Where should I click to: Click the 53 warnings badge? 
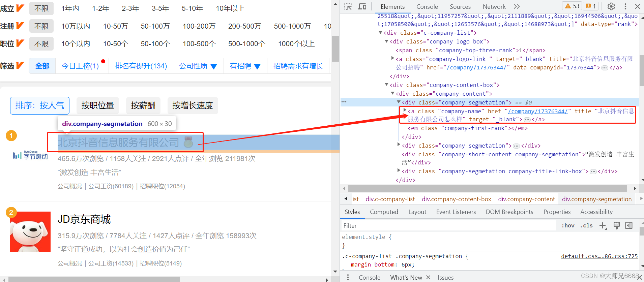point(572,6)
